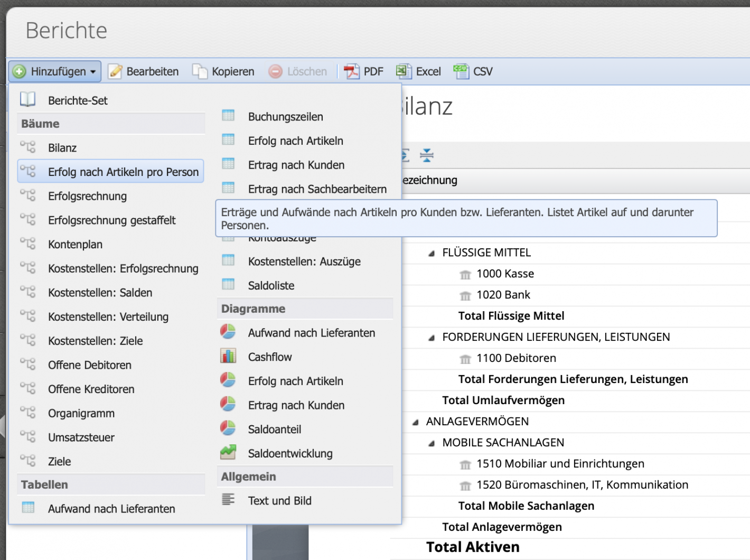Pick the Buchungszeilen table report
Screen dimensions: 750x560
(285, 116)
